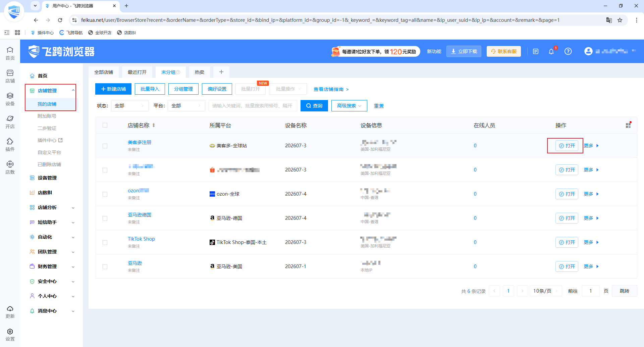Image resolution: width=644 pixels, height=347 pixels.
Task: Click the translate page icon in address bar
Action: tap(609, 20)
